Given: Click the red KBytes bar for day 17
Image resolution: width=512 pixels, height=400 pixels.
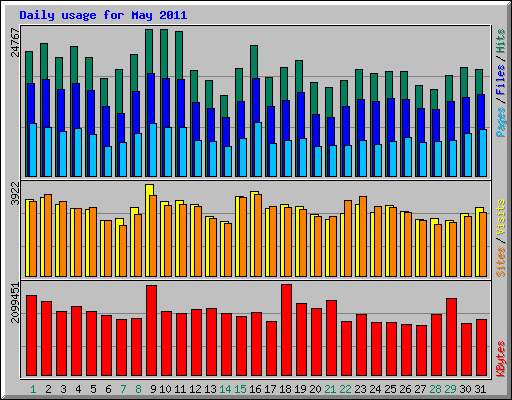Looking at the screenshot, I should pos(271,349).
